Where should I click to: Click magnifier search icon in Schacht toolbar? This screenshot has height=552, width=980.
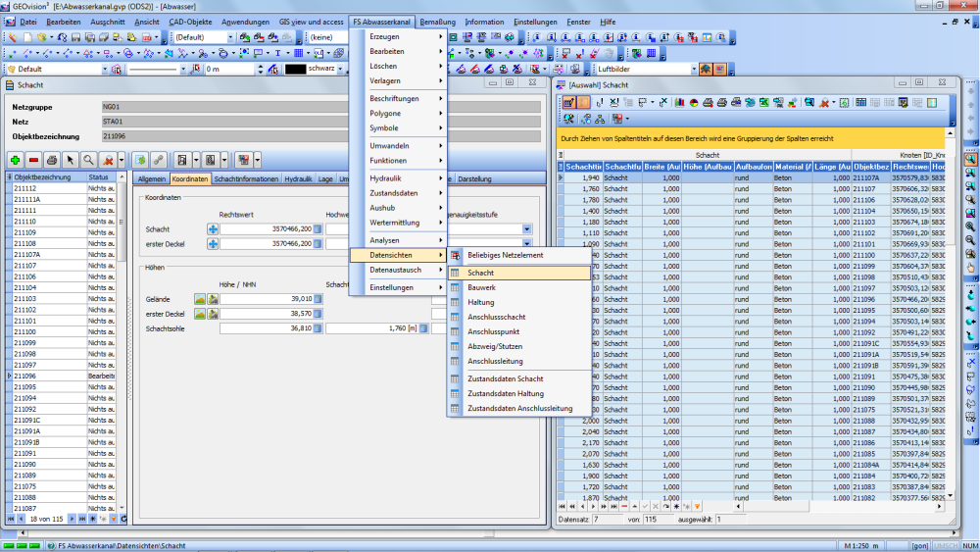pyautogui.click(x=89, y=160)
